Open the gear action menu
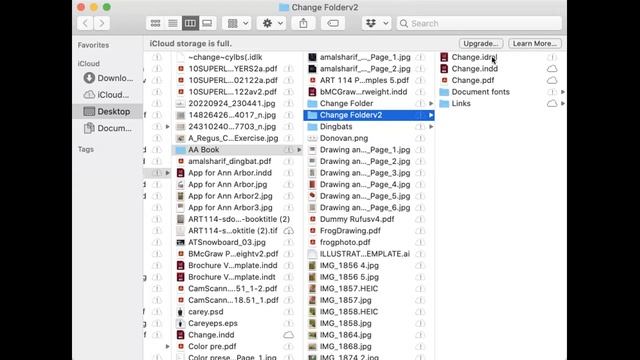The width and height of the screenshot is (640, 360). [x=271, y=23]
